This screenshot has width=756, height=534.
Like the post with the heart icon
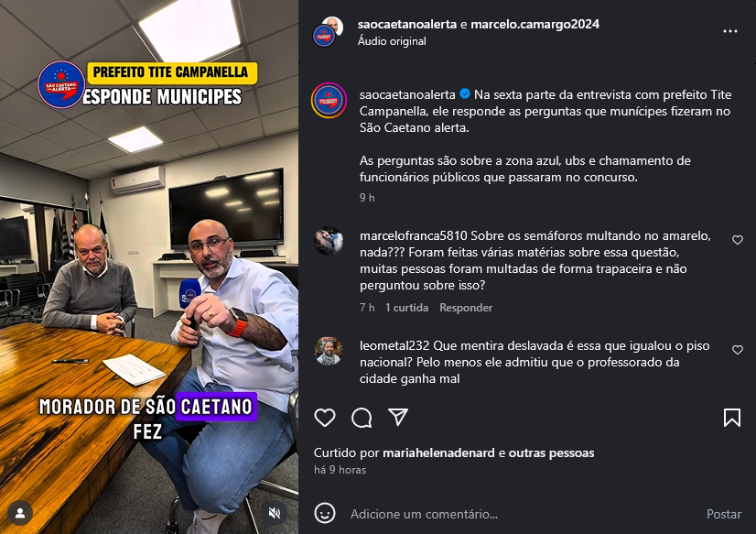click(325, 418)
